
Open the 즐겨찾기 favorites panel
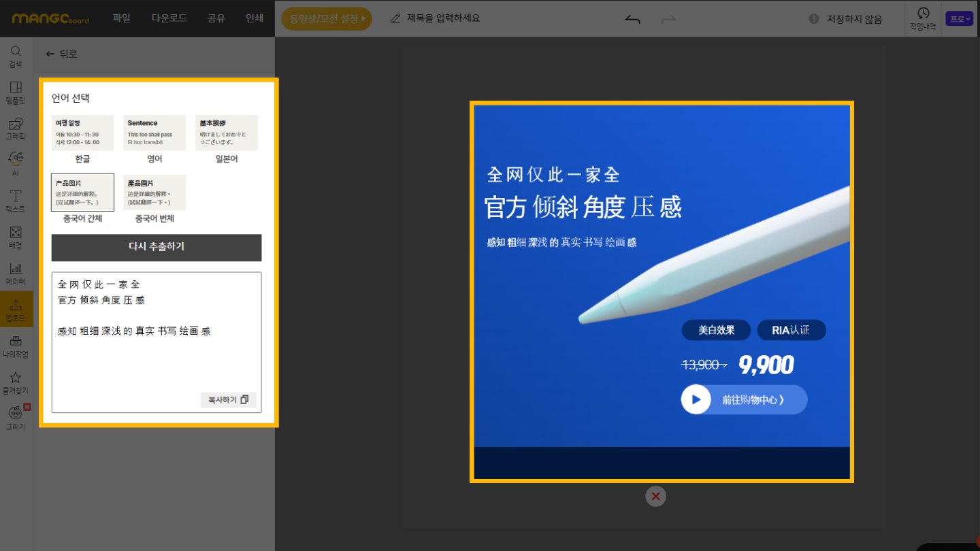pos(16,383)
